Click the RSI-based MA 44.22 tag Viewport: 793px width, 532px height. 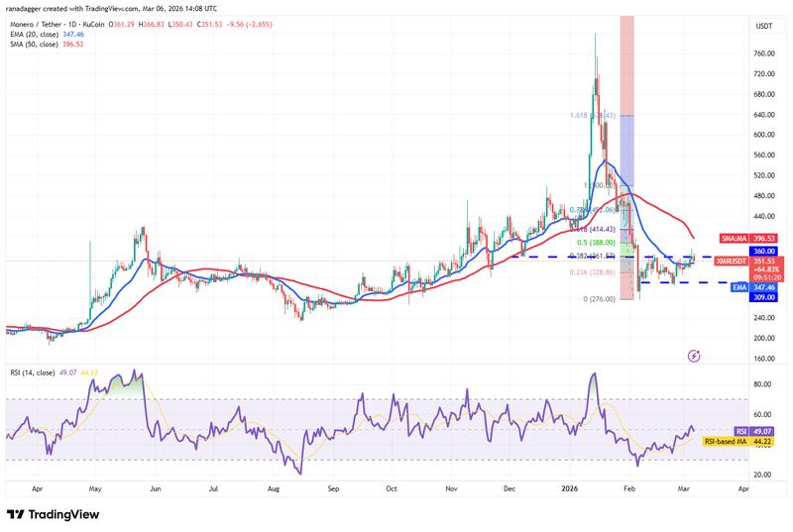(737, 442)
